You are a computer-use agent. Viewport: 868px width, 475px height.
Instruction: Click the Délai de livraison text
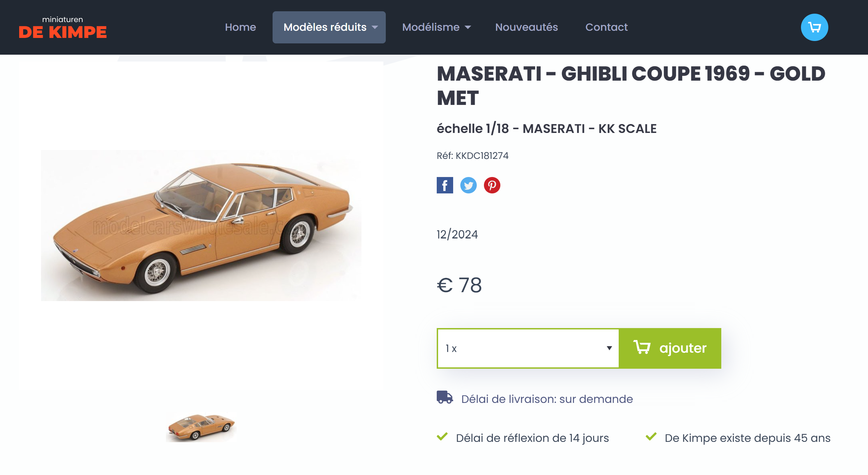(547, 399)
